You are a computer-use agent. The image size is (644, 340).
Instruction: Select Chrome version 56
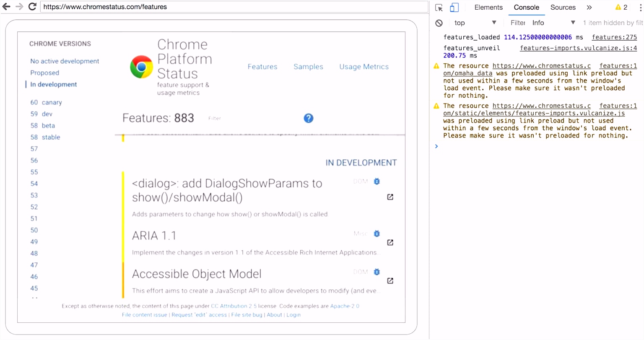coord(34,161)
